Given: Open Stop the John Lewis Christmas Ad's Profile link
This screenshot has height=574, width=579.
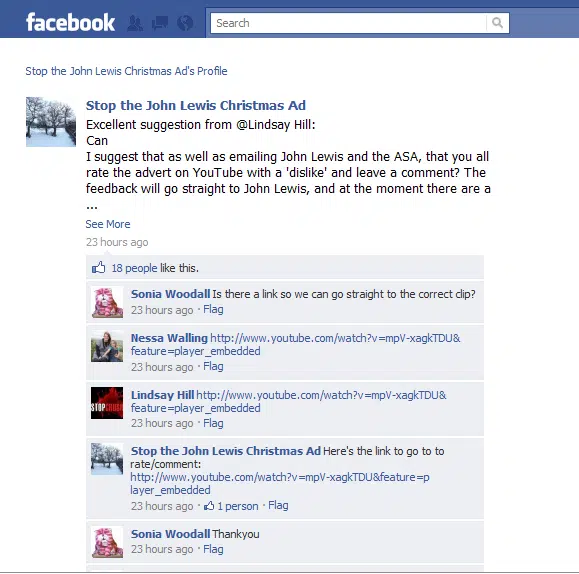Looking at the screenshot, I should tap(126, 71).
